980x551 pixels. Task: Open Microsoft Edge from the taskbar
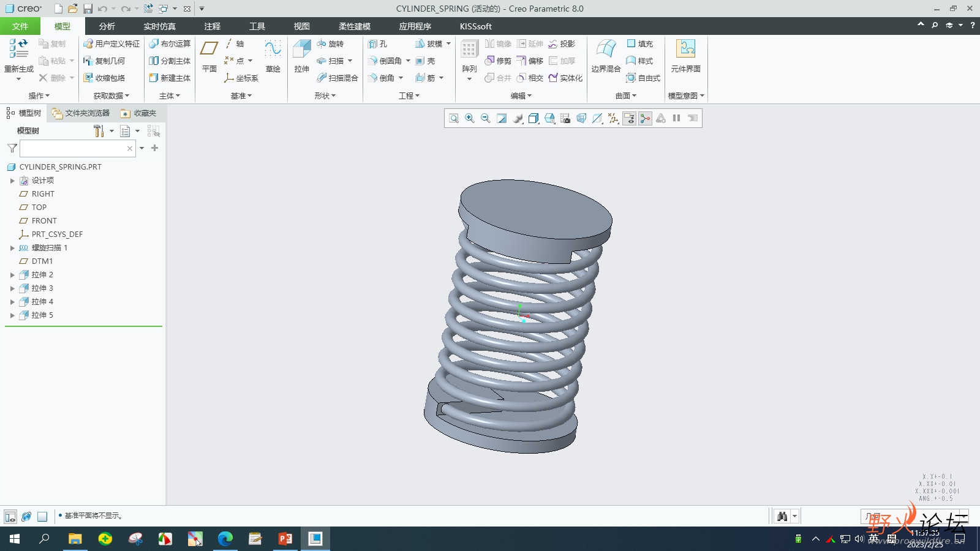click(x=225, y=539)
